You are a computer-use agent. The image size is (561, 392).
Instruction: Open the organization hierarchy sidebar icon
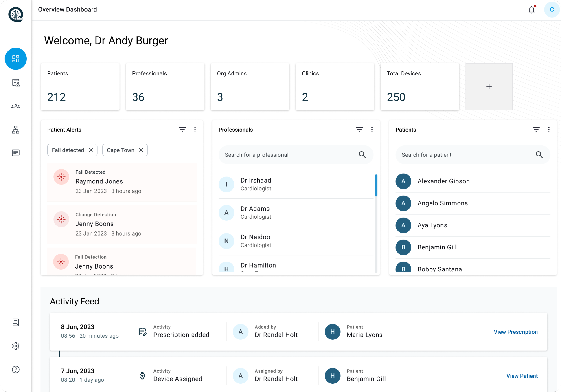click(x=16, y=130)
